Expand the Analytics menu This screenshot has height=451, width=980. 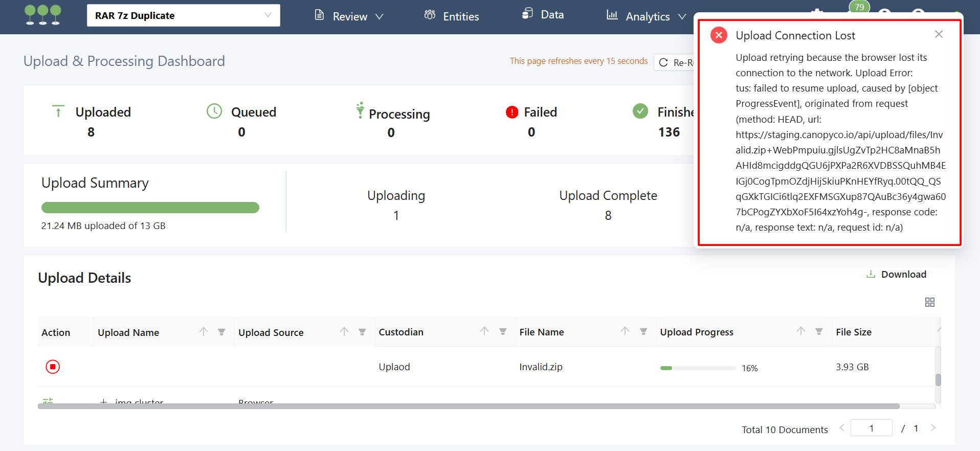[x=647, y=16]
